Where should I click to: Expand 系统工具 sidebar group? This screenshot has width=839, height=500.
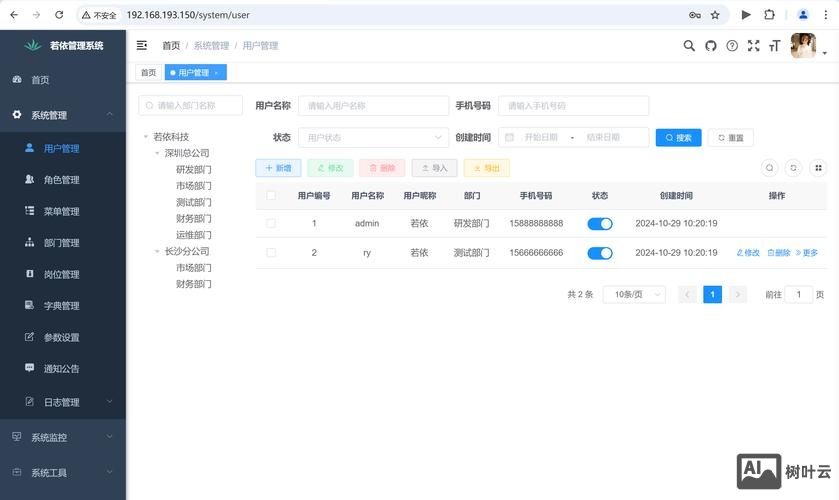[x=63, y=473]
